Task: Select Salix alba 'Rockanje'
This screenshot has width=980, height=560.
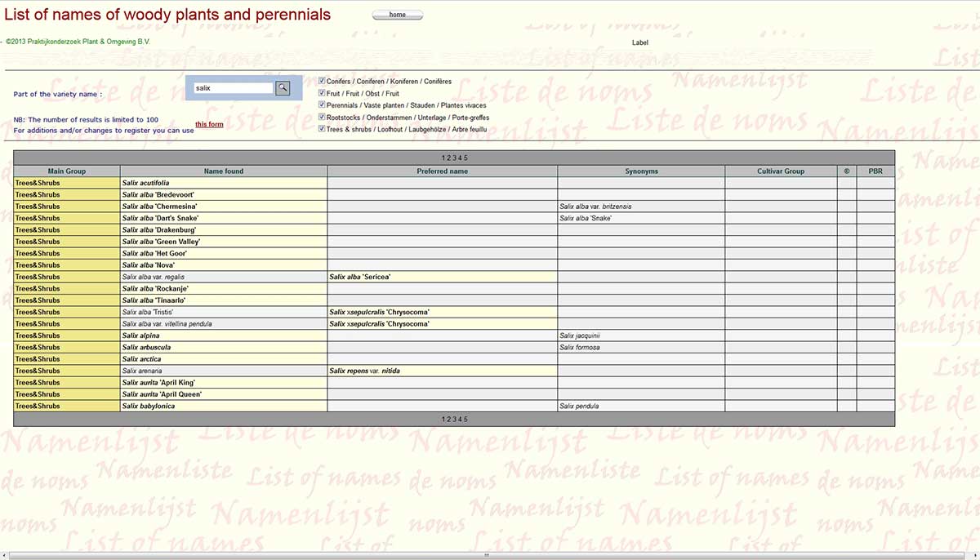Action: click(x=156, y=289)
